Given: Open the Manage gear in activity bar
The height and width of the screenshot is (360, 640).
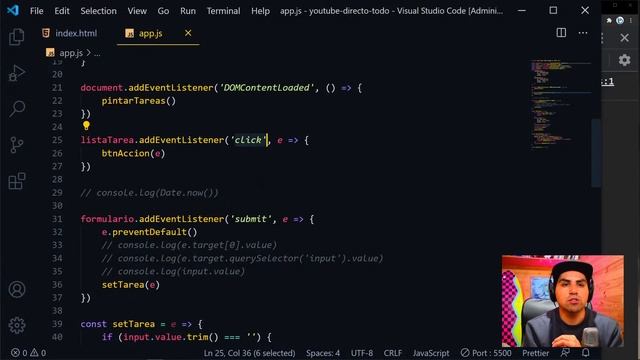Looking at the screenshot, I should tap(17, 325).
